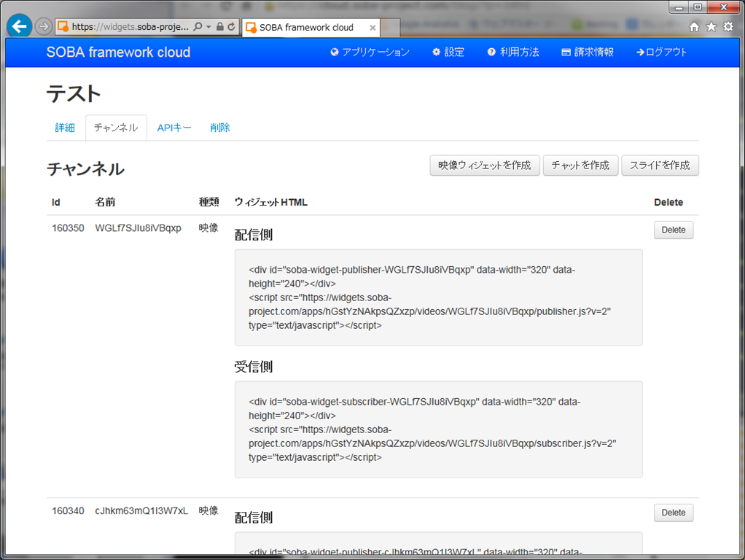The width and height of the screenshot is (745, 560).
Task: Click the ウィジェットHTML column header
Action: pyautogui.click(x=271, y=202)
